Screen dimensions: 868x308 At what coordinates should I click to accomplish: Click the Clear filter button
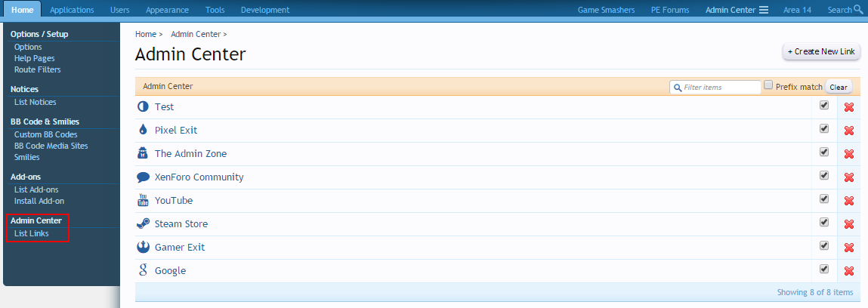[839, 88]
